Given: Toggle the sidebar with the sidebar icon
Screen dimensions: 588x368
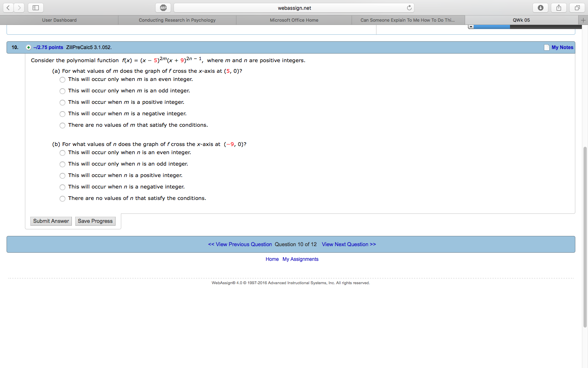Looking at the screenshot, I should tap(36, 7).
